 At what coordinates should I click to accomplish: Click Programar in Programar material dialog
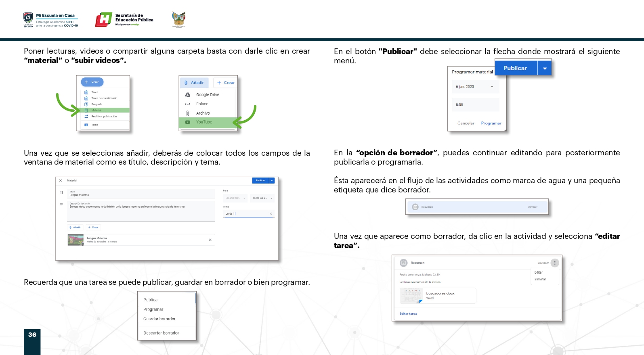491,123
